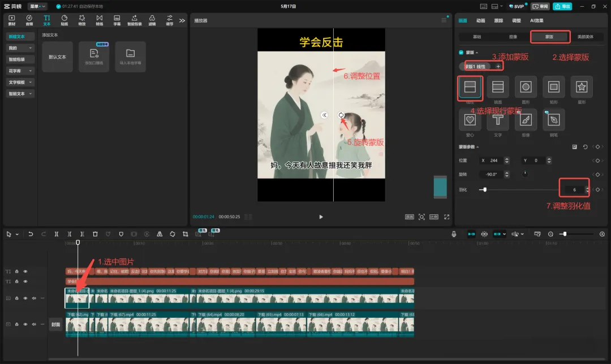Open the 素材 media panel icon
Image resolution: width=611 pixels, height=364 pixels.
[12, 20]
